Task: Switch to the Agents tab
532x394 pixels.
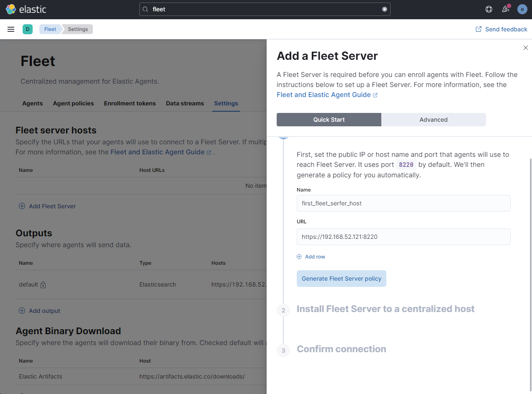Action: coord(32,103)
